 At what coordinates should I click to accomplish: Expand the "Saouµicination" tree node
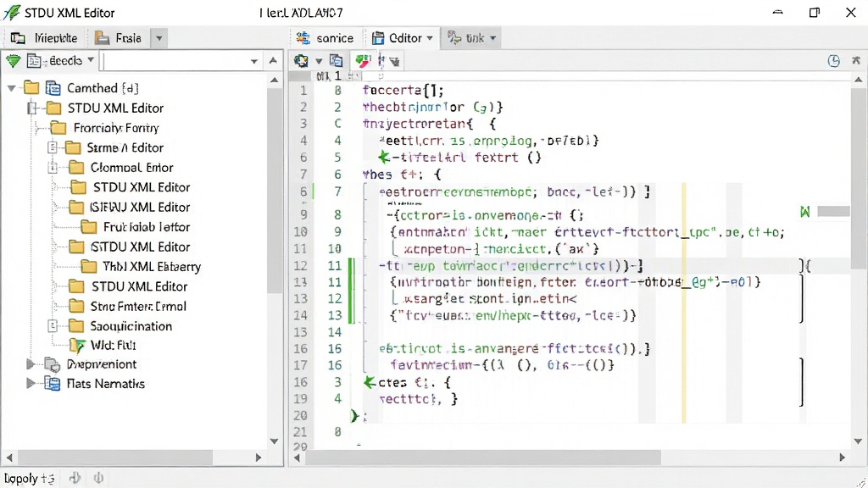tap(53, 326)
